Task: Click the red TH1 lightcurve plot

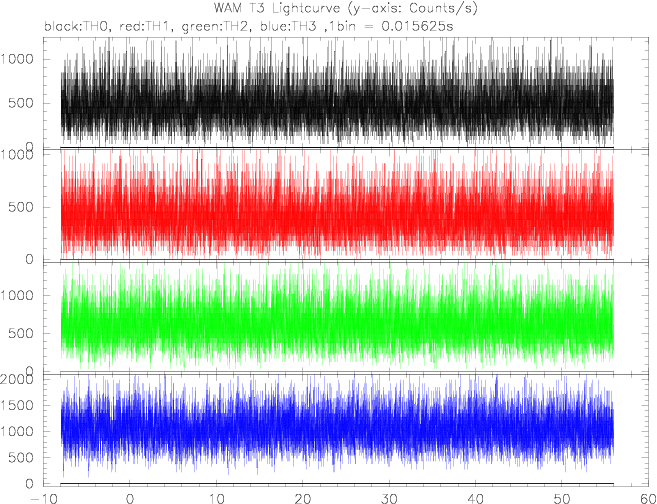Action: tap(337, 206)
